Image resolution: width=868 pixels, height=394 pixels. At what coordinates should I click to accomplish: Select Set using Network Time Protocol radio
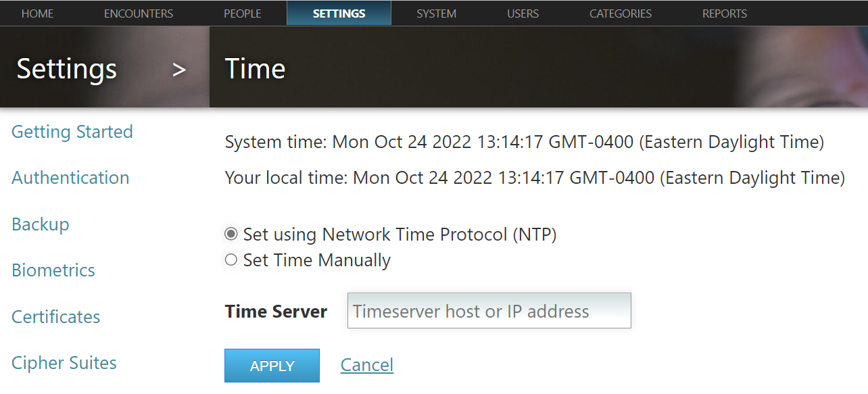coord(231,234)
